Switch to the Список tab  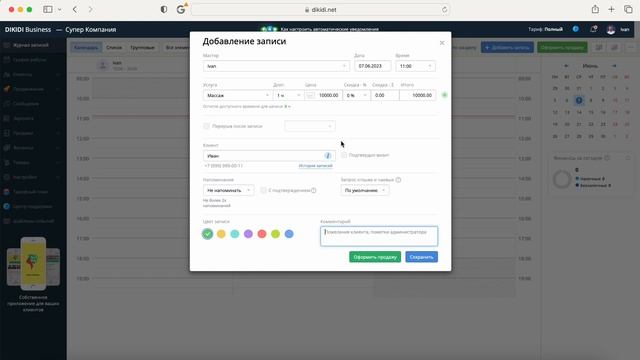pyautogui.click(x=114, y=47)
